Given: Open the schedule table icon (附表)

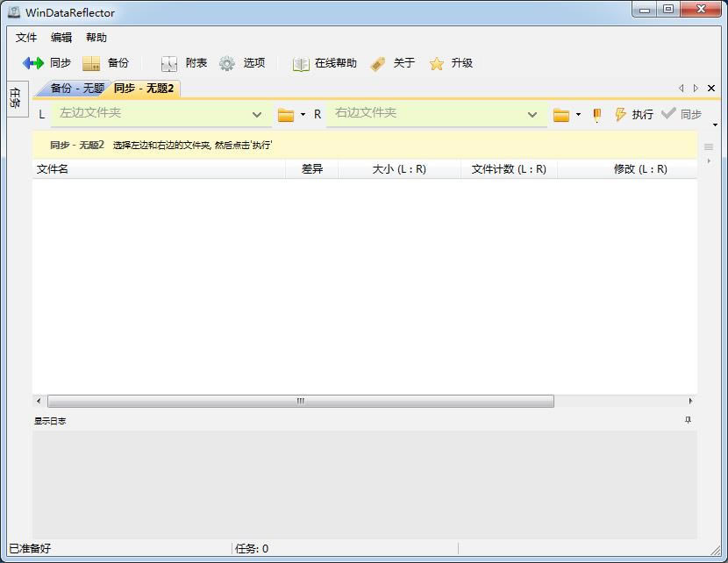Looking at the screenshot, I should tap(169, 64).
